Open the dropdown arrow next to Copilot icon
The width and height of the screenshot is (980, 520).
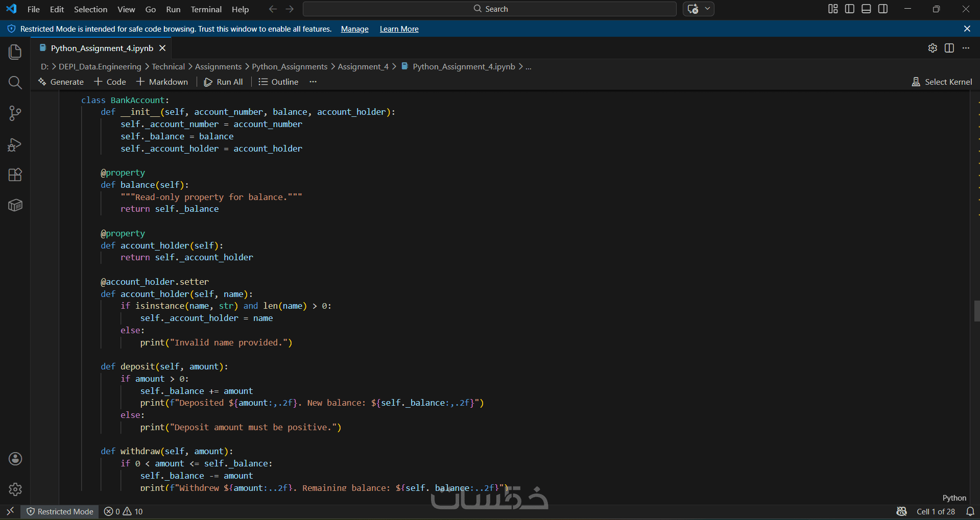[x=707, y=9]
